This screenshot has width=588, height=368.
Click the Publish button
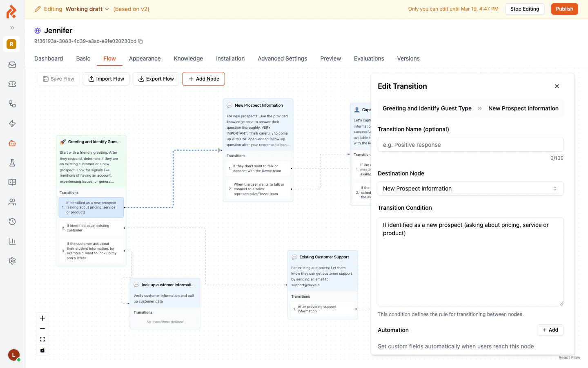(x=564, y=9)
